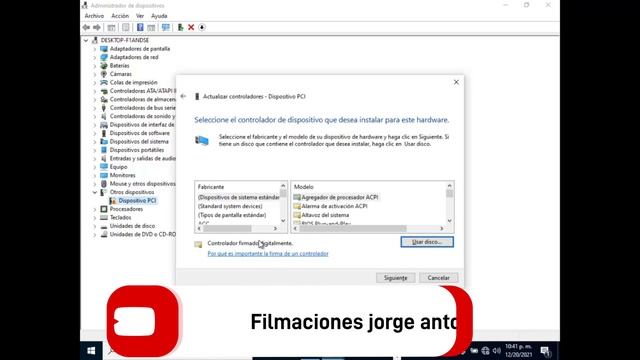Click the green update driver toolbar icon
The image size is (640, 360).
click(x=180, y=27)
